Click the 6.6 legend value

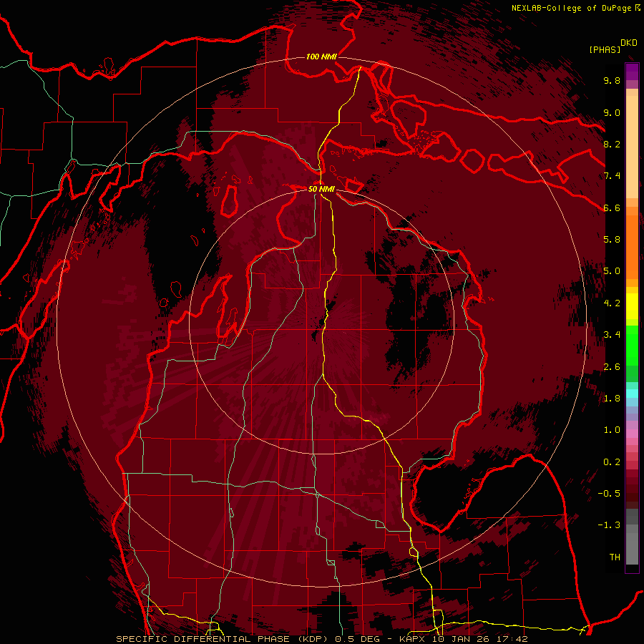(612, 208)
